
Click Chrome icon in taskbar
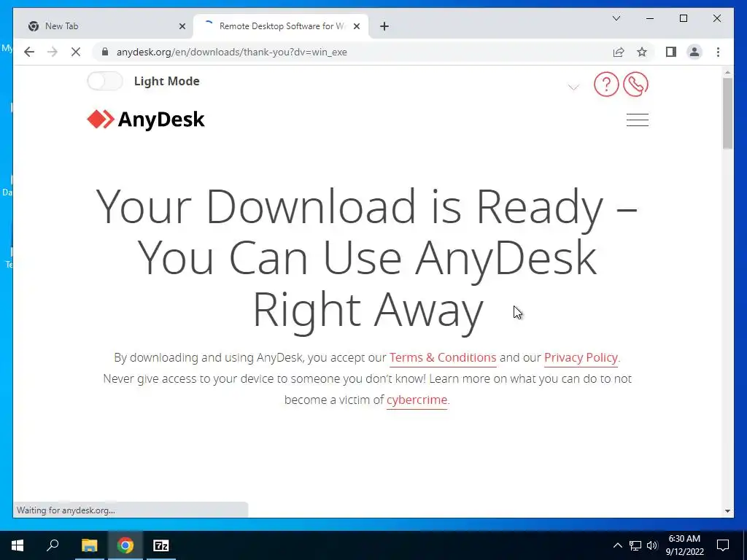125,545
